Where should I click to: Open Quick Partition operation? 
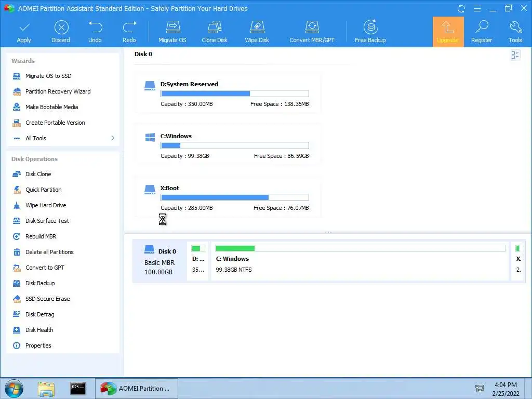[44, 190]
